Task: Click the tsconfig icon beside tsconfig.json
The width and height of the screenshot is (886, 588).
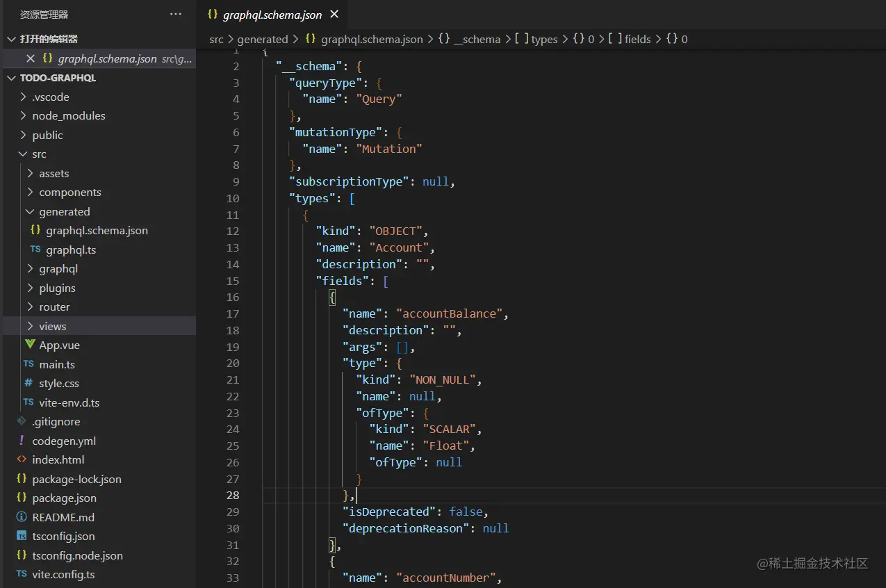Action: pyautogui.click(x=22, y=537)
